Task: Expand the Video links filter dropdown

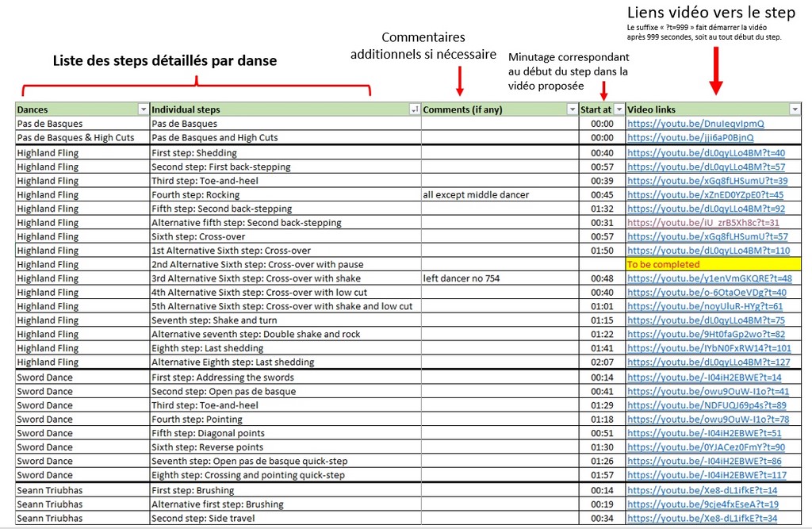Action: 795,109
